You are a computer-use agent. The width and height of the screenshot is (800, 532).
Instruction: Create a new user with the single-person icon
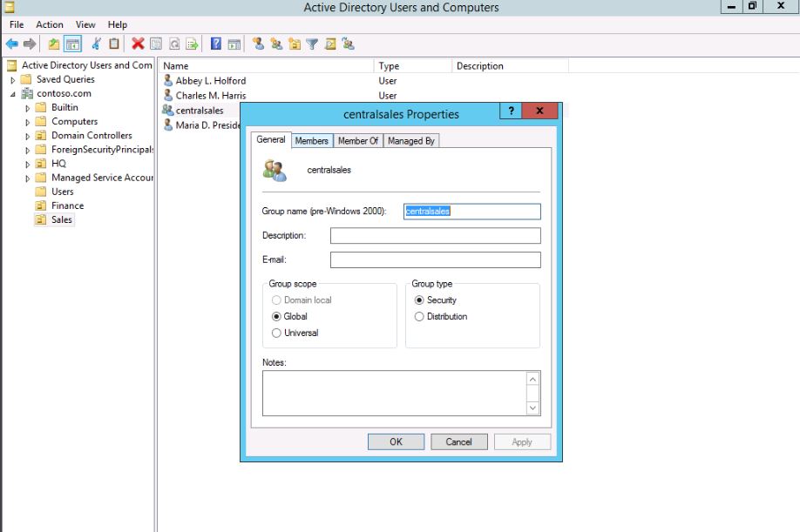[259, 44]
